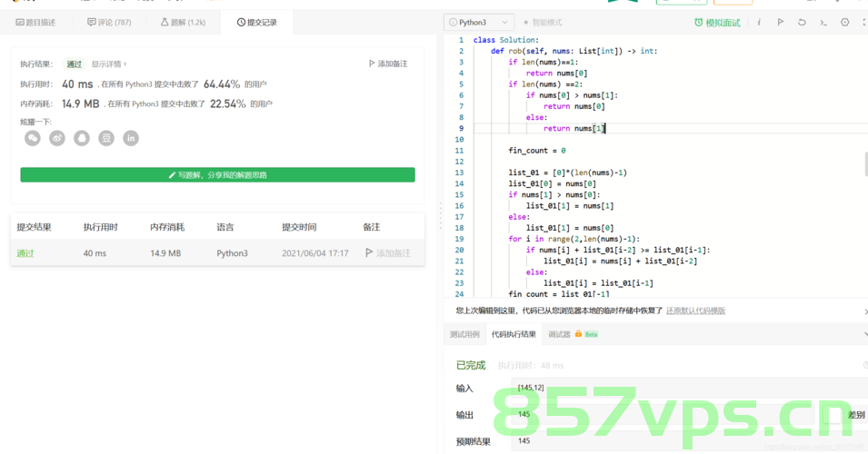This screenshot has width=868, height=454.
Task: Click 写题解，分享我的解题思路 green button
Action: pyautogui.click(x=217, y=174)
